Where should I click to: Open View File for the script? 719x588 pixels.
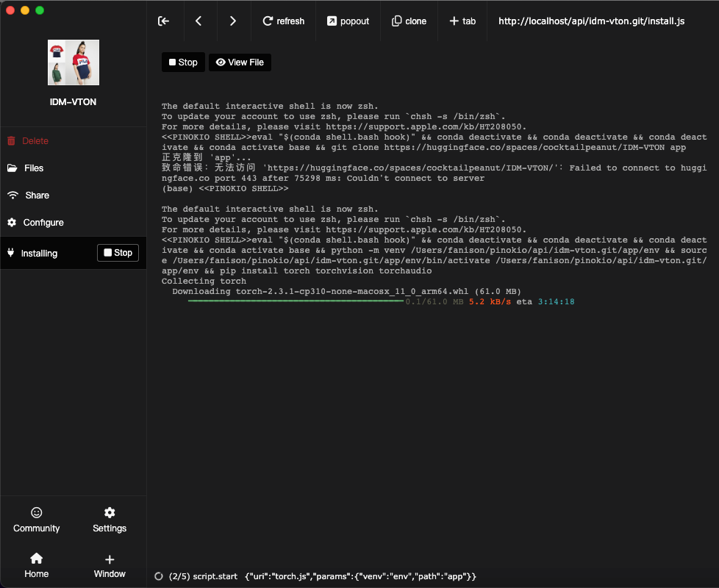(240, 62)
